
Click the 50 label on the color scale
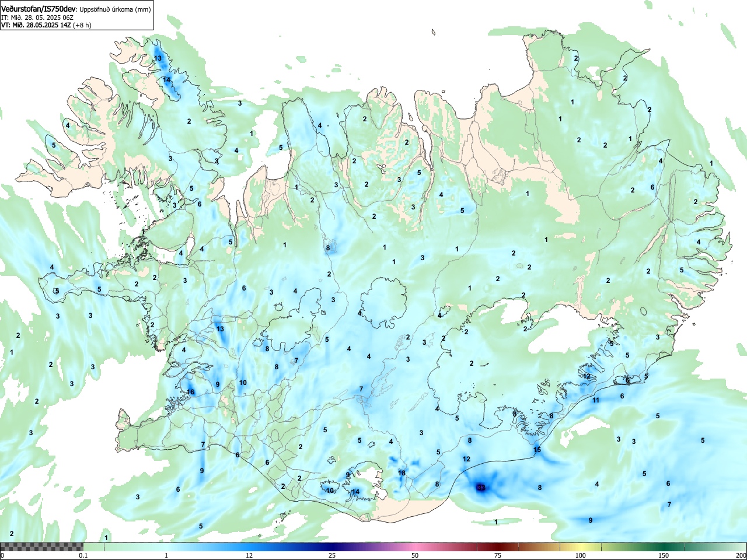(x=414, y=555)
